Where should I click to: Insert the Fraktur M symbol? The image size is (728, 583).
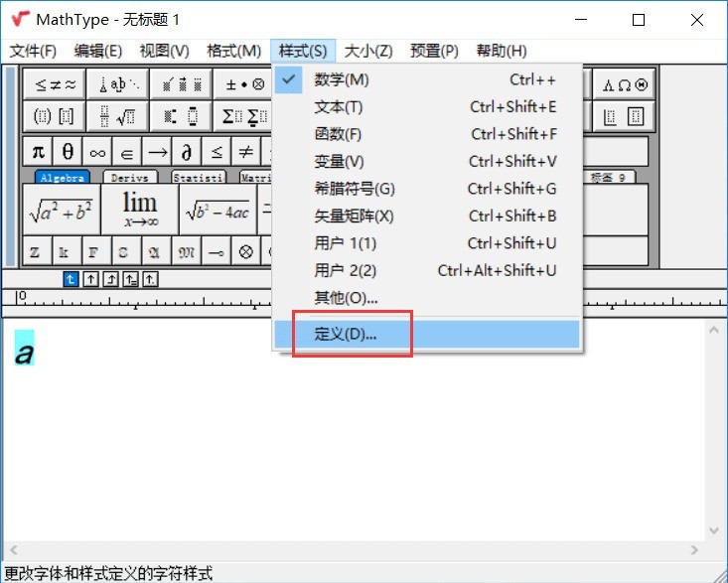[x=186, y=251]
